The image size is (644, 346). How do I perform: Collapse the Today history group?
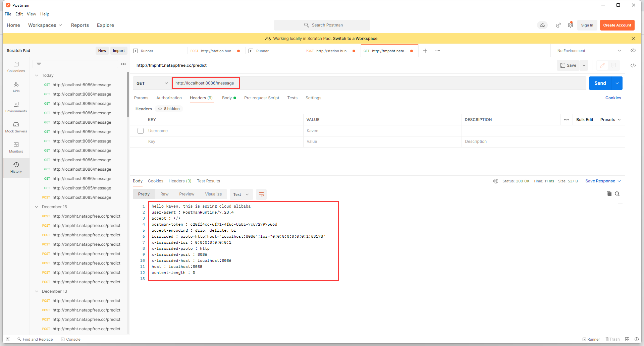tap(37, 75)
